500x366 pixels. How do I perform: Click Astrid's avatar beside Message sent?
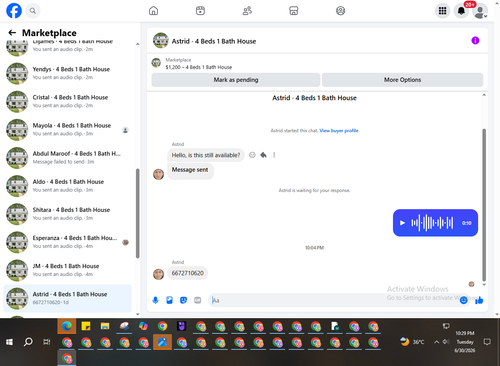pos(158,174)
